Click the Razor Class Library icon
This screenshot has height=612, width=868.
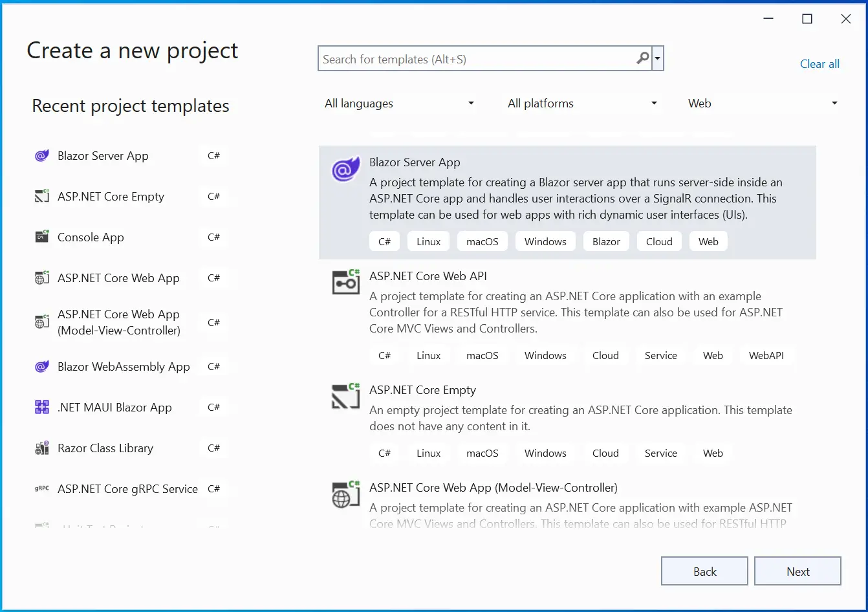[41, 448]
